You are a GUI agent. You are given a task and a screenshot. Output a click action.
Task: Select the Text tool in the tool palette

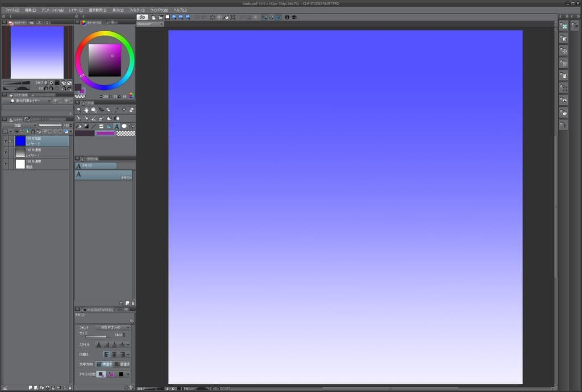[x=117, y=126]
